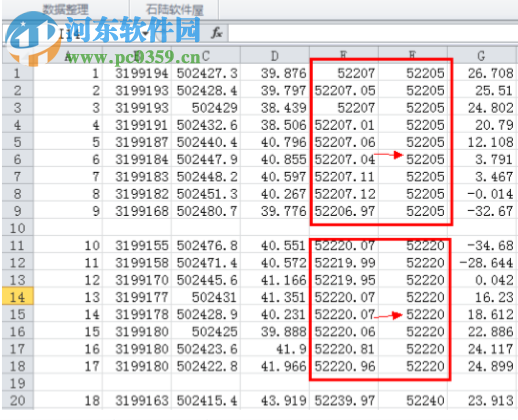Screen dimensions: 518x420
Task: Click cell containing 52207.05
Action: (x=344, y=90)
